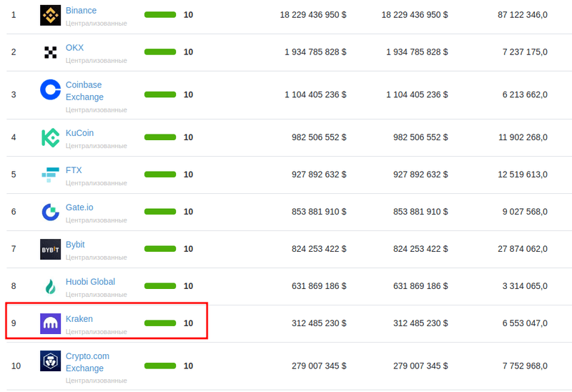Click the green rating bar for OKX
Screen dimensions: 572x392
pyautogui.click(x=160, y=52)
